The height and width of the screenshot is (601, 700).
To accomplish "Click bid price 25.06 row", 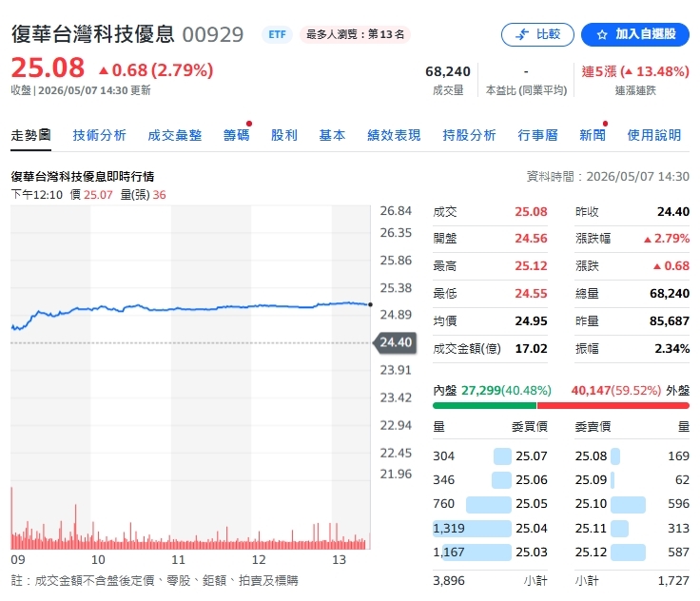I will [490, 480].
